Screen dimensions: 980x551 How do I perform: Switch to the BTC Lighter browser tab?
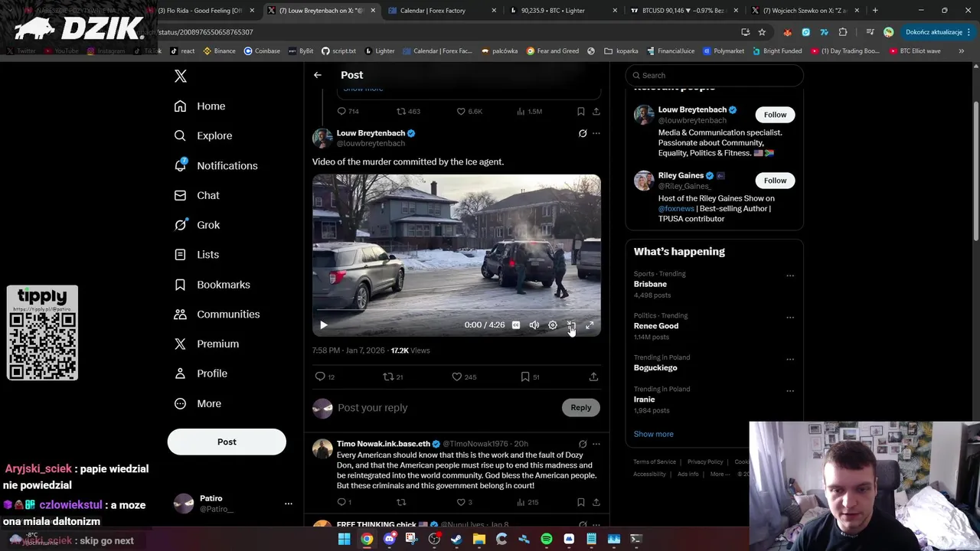click(x=563, y=11)
